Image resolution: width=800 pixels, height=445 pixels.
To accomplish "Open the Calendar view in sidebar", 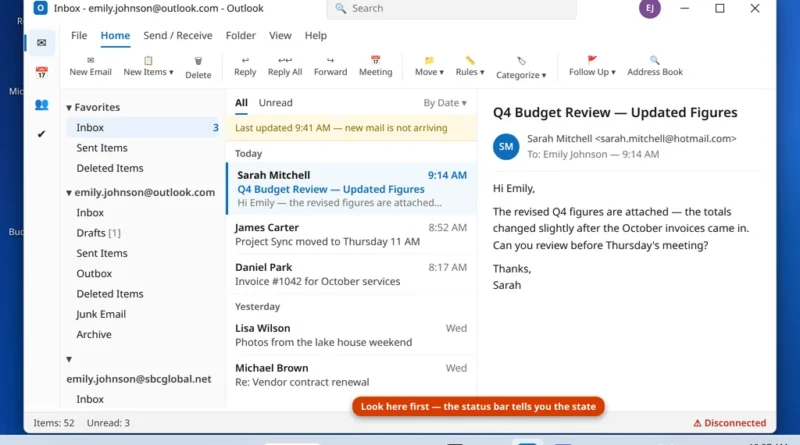I will pos(41,73).
